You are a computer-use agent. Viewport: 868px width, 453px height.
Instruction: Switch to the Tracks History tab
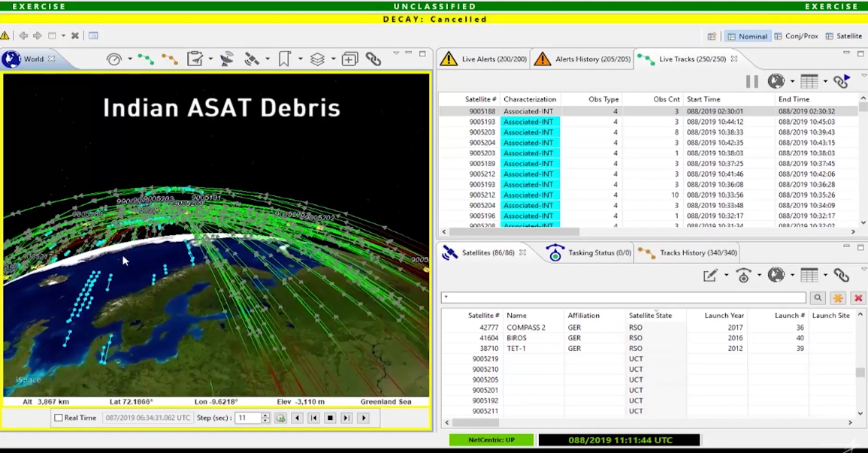[x=688, y=252]
